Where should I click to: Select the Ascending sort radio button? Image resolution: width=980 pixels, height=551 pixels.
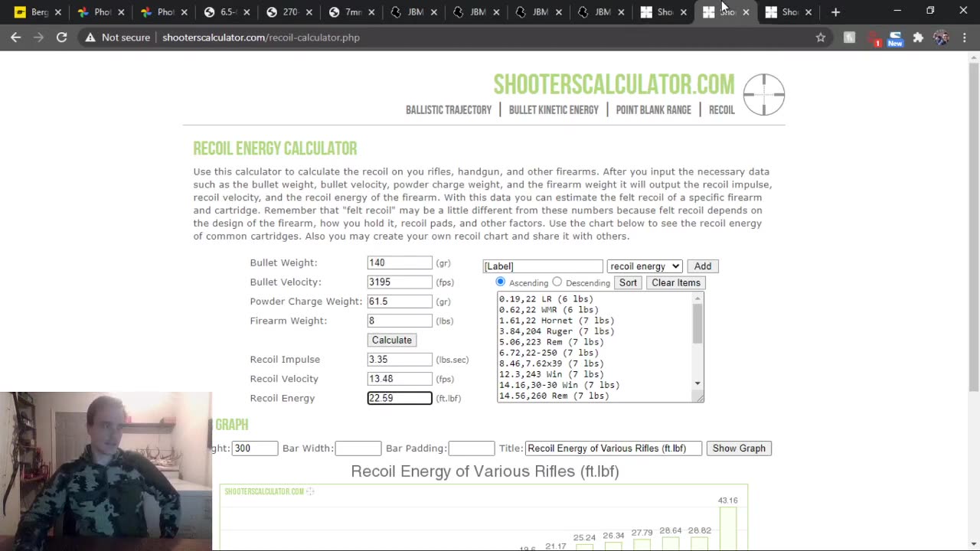tap(501, 282)
